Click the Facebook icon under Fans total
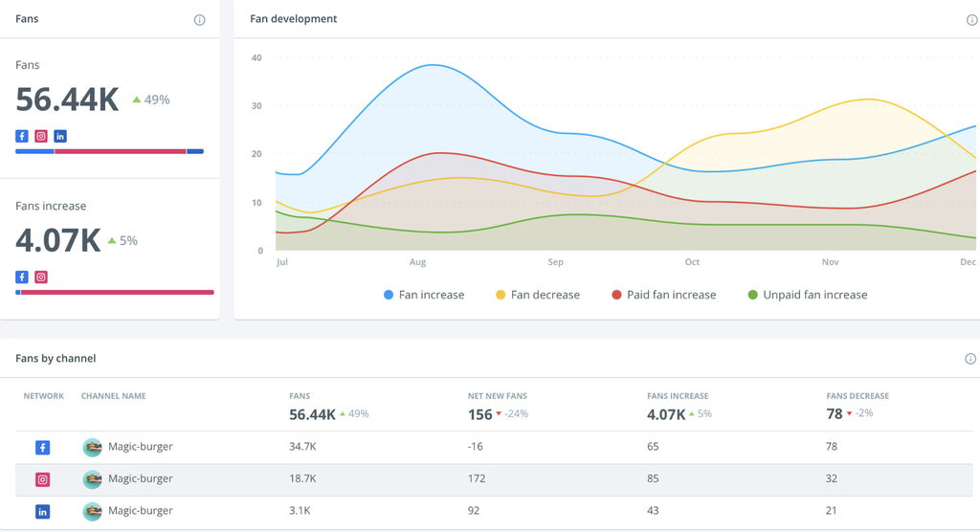Screen dimensions: 980x532 [22, 137]
